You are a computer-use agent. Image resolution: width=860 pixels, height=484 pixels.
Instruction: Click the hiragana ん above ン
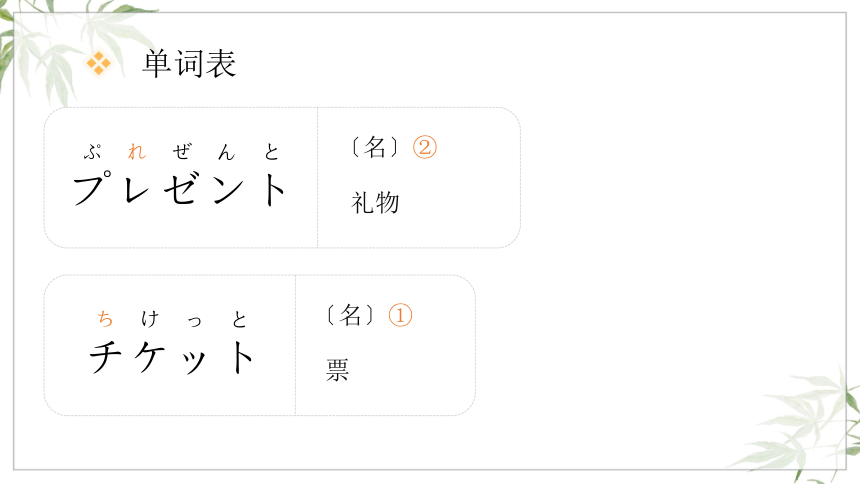[x=227, y=152]
